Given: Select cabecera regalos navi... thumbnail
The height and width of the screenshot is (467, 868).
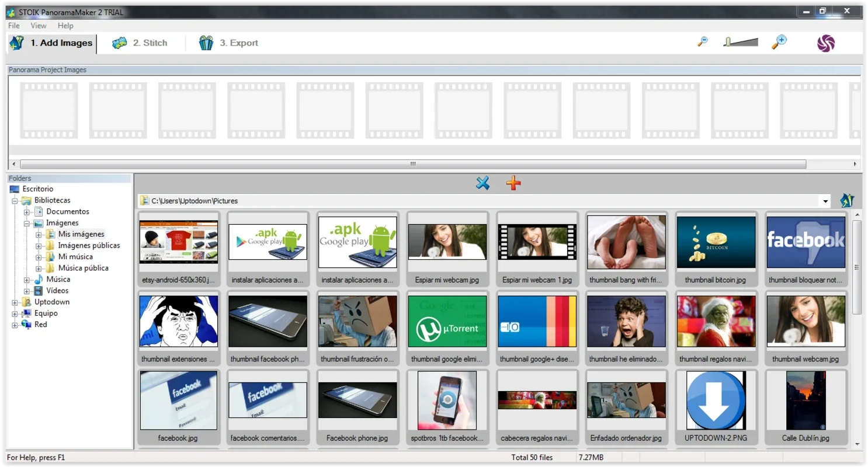Looking at the screenshot, I should tap(537, 407).
